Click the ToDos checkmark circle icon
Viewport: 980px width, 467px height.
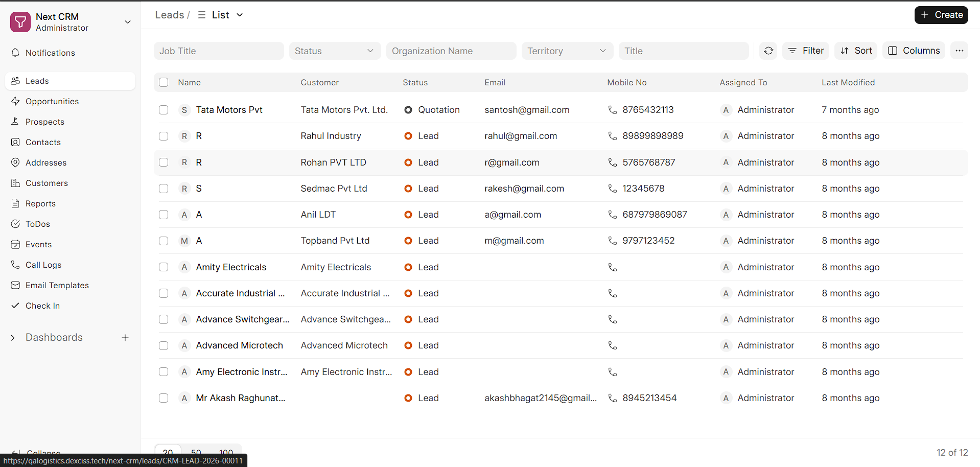[x=15, y=224]
